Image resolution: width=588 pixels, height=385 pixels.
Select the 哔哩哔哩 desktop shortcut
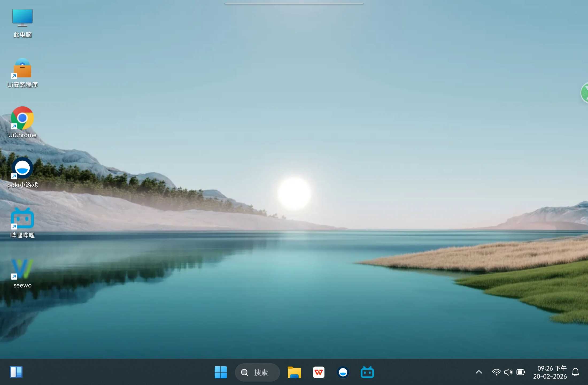tap(22, 219)
